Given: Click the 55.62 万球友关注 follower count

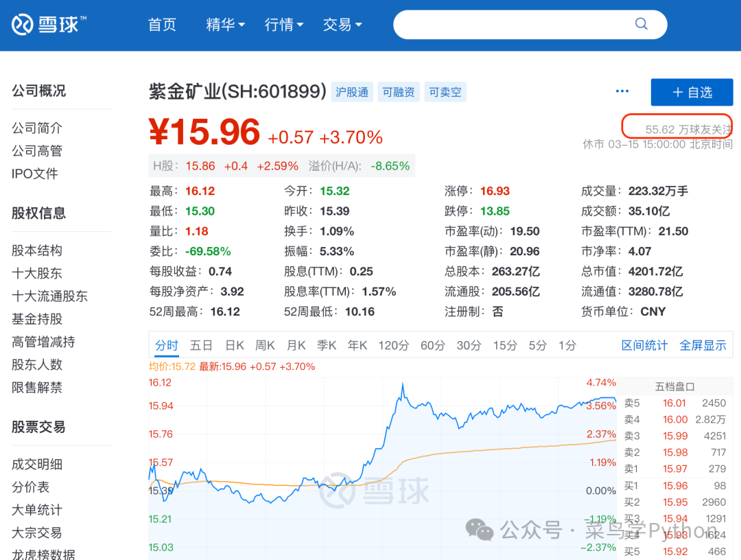Looking at the screenshot, I should click(688, 129).
